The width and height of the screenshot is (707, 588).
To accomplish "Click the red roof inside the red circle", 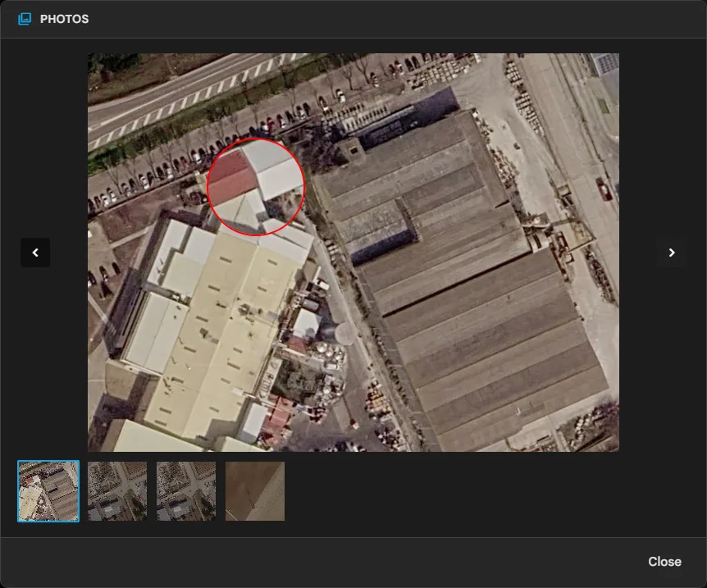I will [x=232, y=178].
